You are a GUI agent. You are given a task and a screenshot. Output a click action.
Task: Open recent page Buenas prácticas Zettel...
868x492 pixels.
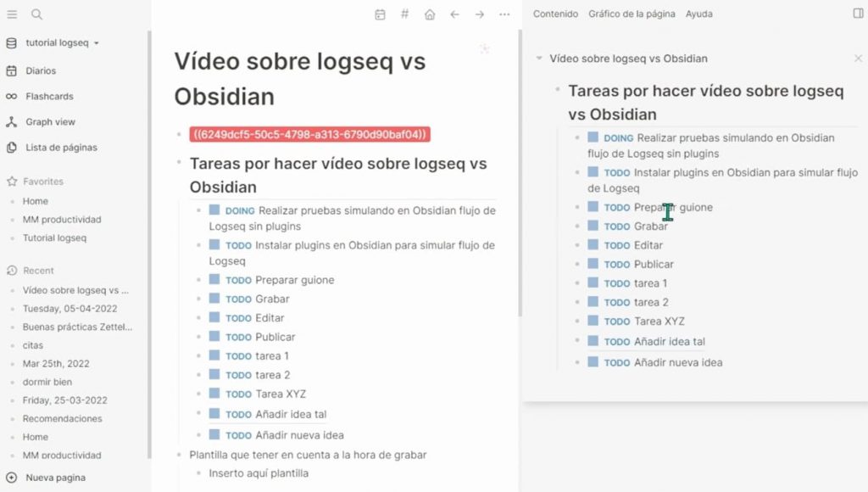[77, 327]
